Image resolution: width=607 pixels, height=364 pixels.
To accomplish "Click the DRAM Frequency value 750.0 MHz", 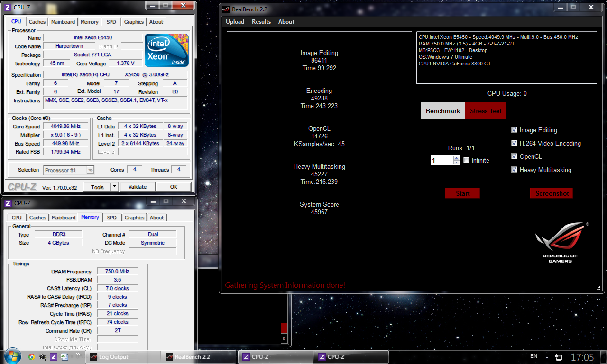I will [117, 271].
